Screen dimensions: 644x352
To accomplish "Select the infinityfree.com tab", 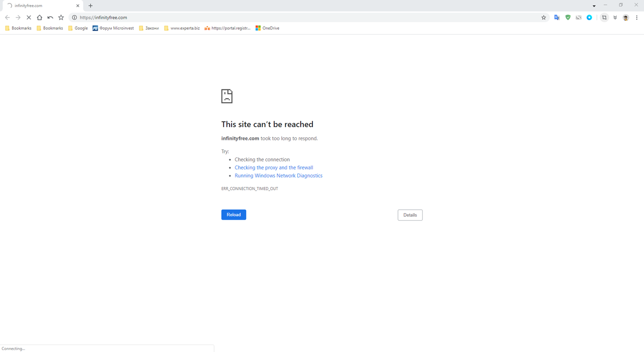I will (x=42, y=6).
